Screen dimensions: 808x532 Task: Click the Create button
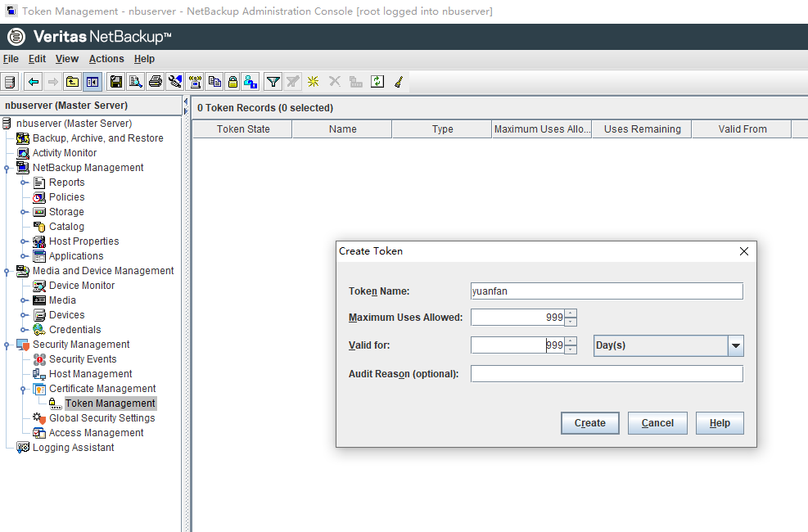pyautogui.click(x=589, y=423)
